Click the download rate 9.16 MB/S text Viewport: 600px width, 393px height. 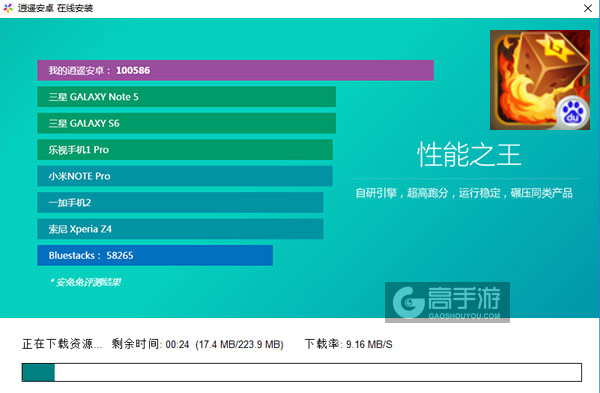(369, 344)
